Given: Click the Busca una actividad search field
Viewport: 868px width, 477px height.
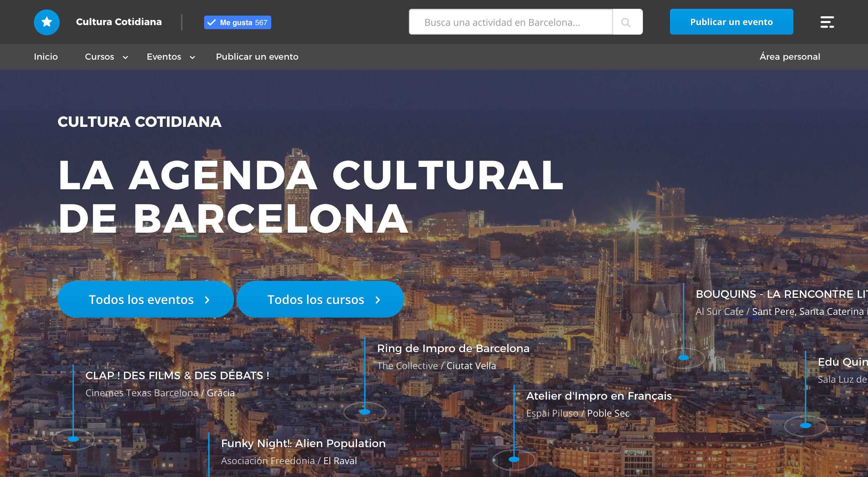Looking at the screenshot, I should [511, 22].
